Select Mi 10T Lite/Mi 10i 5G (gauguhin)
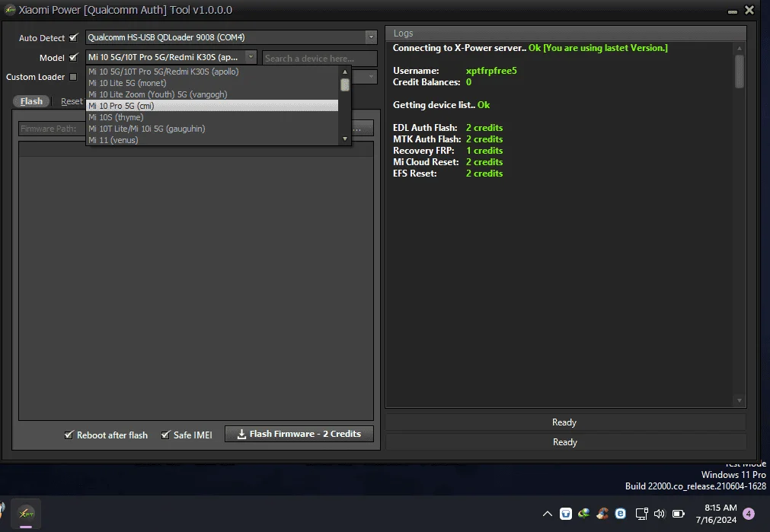 (x=212, y=129)
